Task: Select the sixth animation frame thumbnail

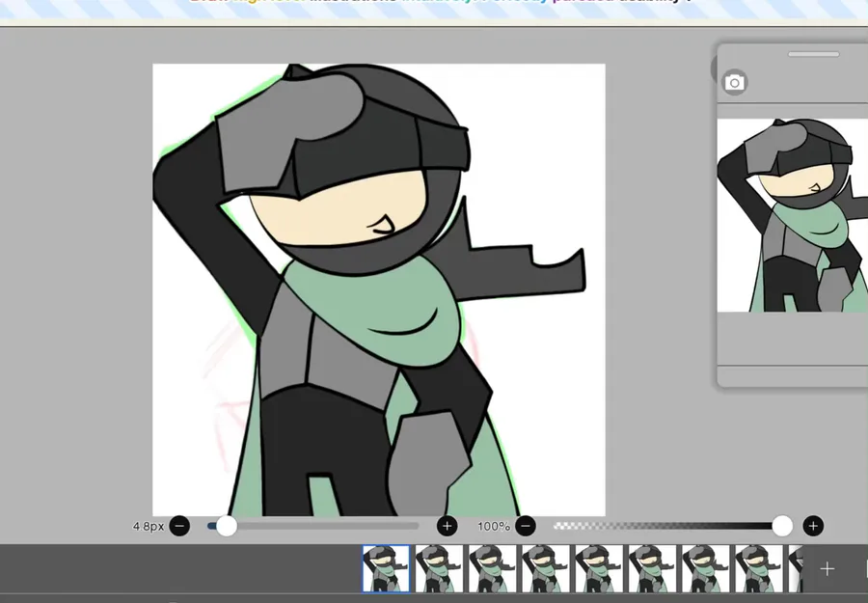Action: click(x=653, y=568)
